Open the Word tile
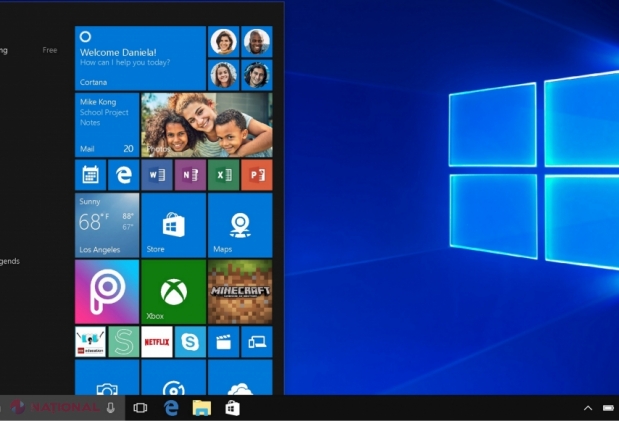619x421 pixels. (x=157, y=175)
